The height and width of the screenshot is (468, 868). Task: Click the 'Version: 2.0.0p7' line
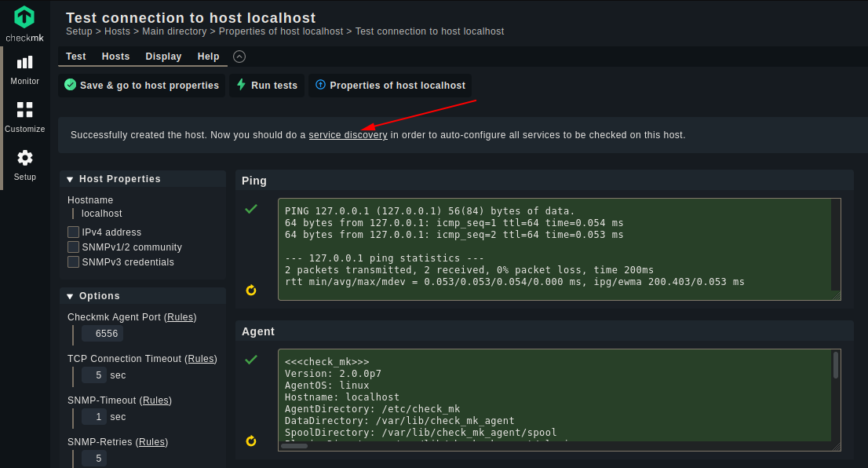pos(333,373)
